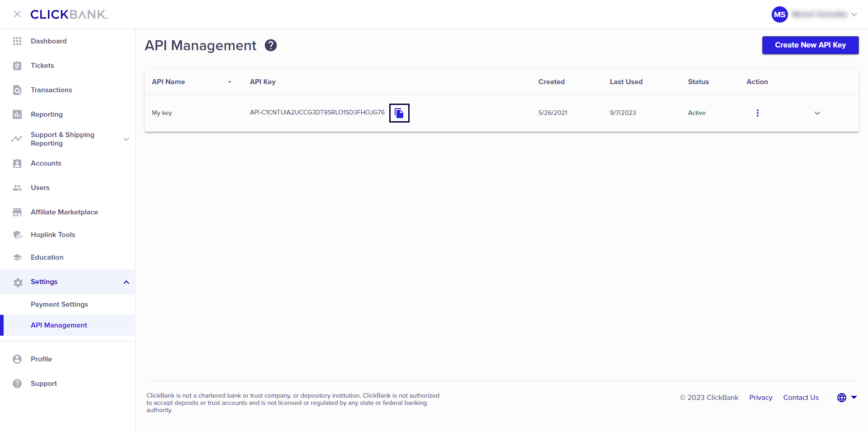Screen dimensions: 868x432
Task: Click the Dashboard grid icon
Action: pos(17,41)
